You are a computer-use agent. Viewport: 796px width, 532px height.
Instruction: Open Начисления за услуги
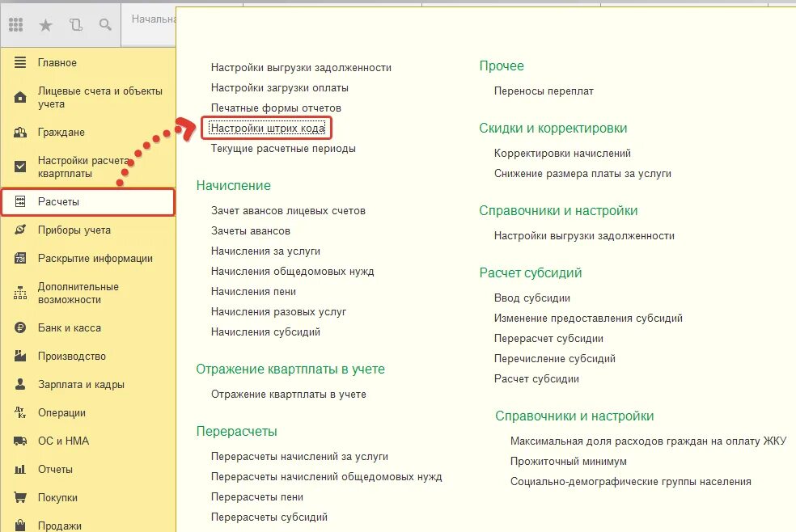265,251
